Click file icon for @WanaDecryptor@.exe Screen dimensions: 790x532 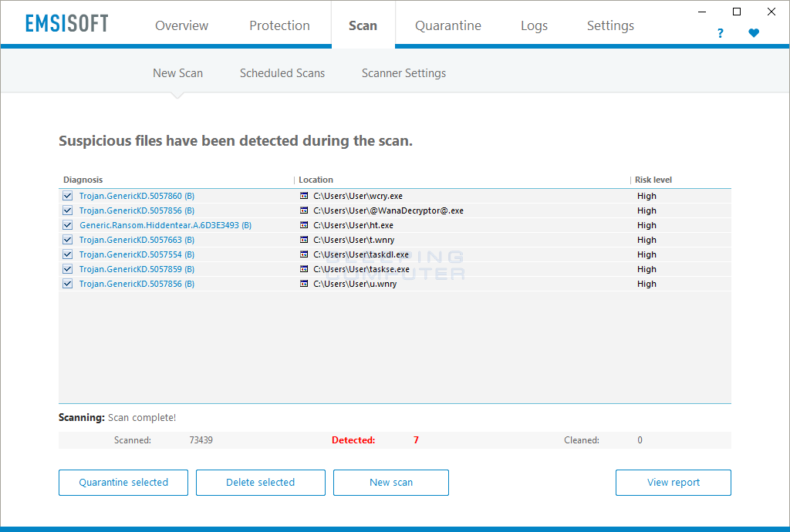pyautogui.click(x=304, y=210)
